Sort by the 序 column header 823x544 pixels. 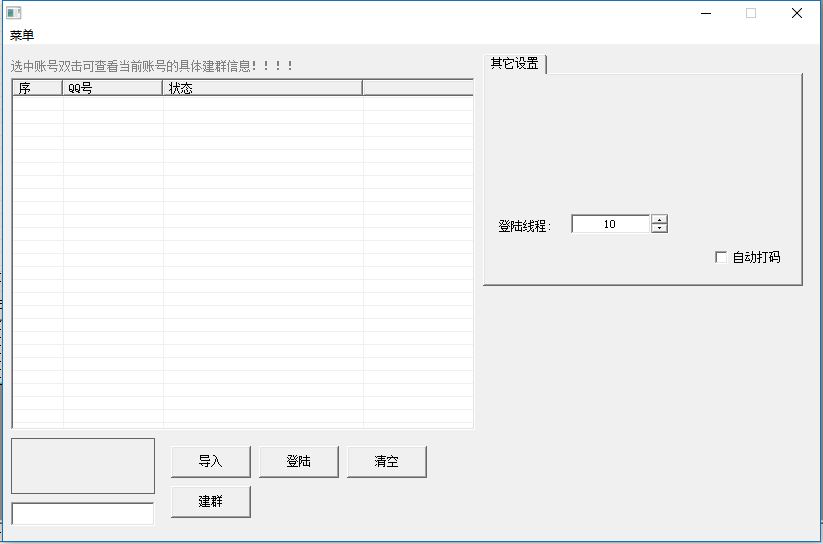coord(37,88)
